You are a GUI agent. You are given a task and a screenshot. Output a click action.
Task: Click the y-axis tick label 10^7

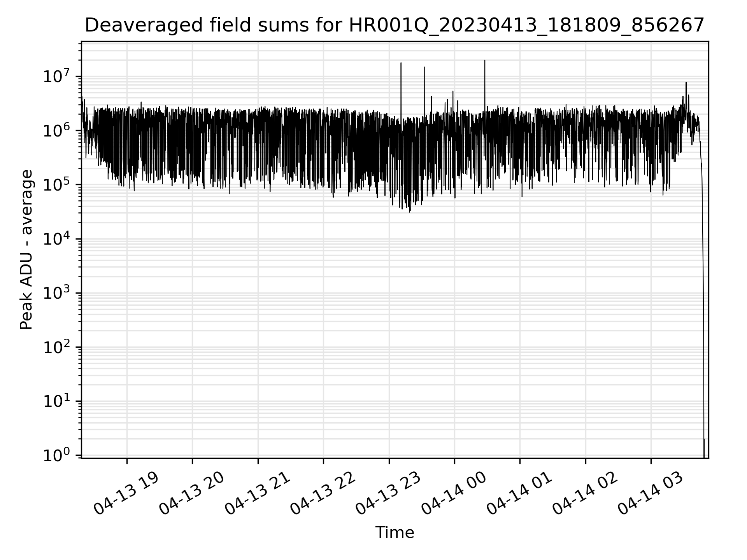pos(56,75)
